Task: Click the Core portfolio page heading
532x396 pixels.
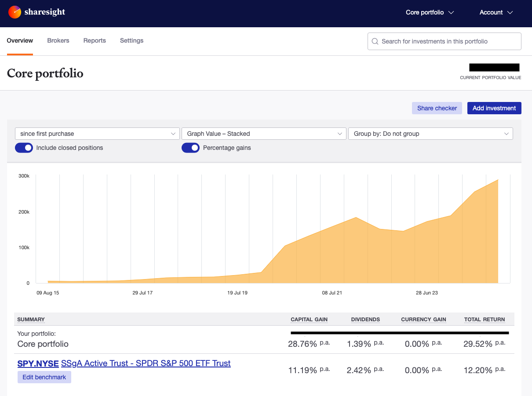Action: [x=45, y=73]
